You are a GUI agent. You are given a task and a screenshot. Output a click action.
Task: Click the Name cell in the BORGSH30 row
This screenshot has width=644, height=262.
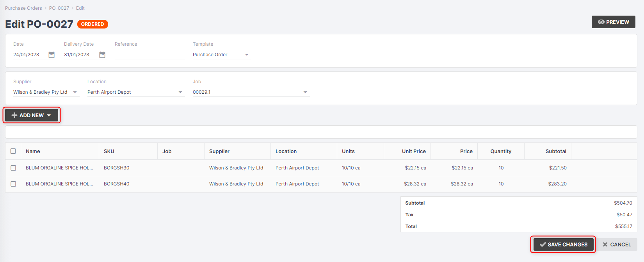[x=59, y=168]
